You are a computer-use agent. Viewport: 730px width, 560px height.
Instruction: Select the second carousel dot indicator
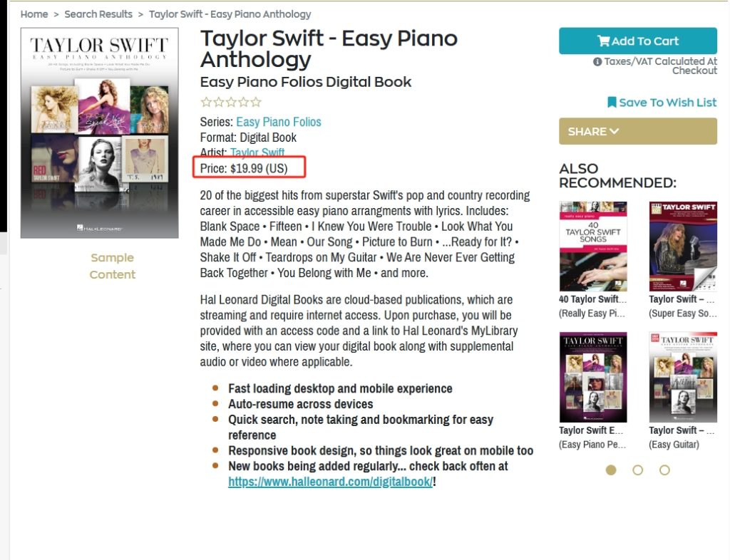[x=638, y=470]
